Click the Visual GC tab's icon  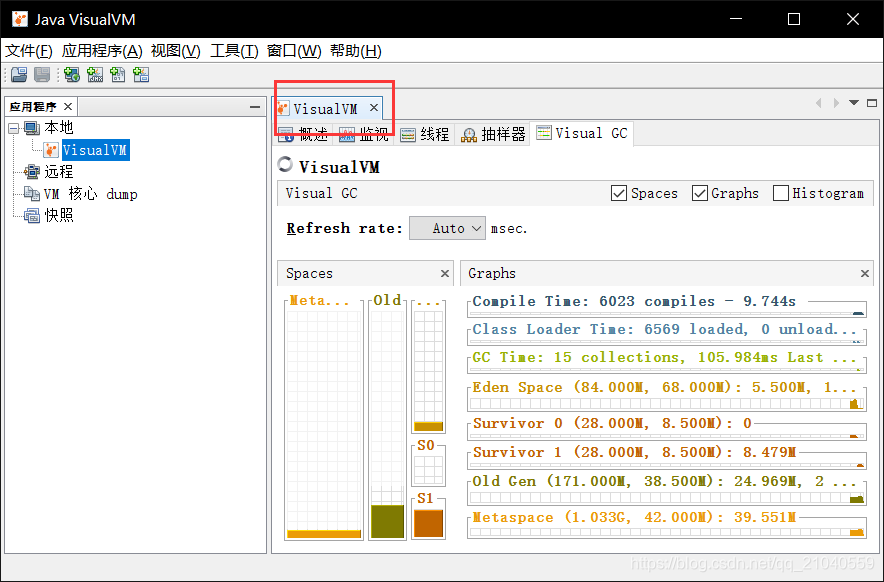(543, 133)
